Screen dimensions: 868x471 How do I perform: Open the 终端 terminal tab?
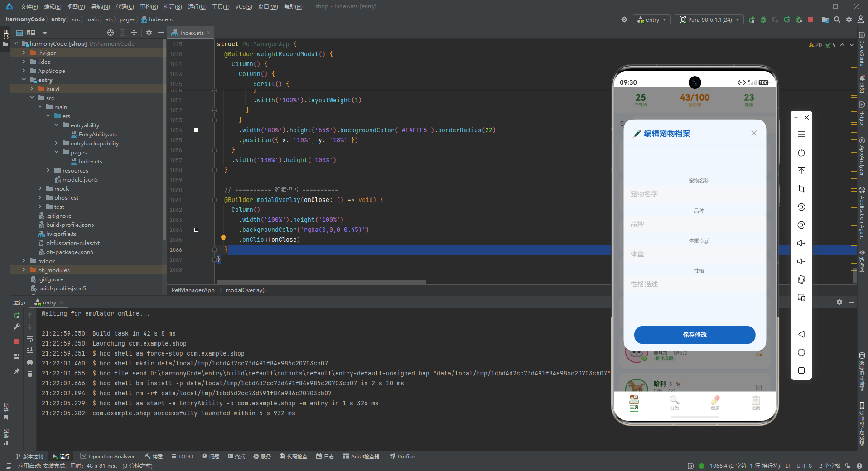(236, 457)
